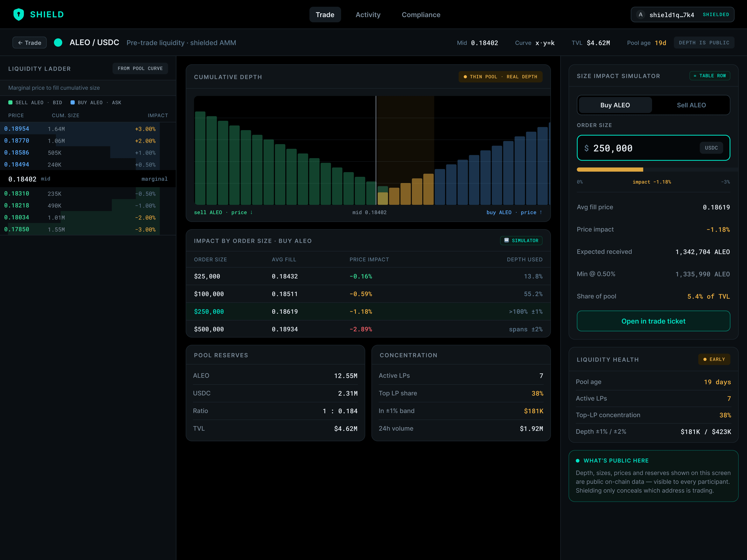The height and width of the screenshot is (560, 747).
Task: Click the 24h volume $1.92M value
Action: coord(531,428)
